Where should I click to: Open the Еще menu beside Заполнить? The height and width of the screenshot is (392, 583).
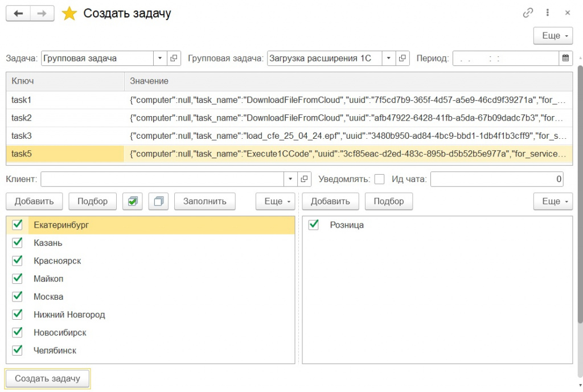275,201
